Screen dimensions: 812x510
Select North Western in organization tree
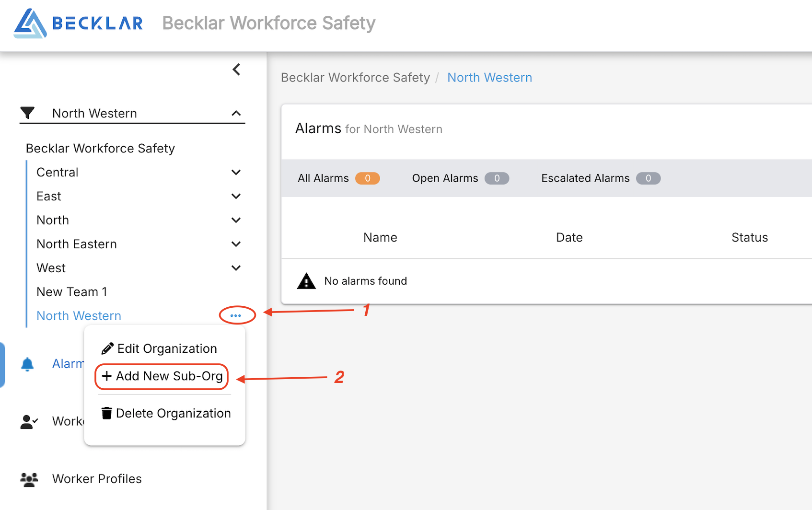[x=79, y=316]
